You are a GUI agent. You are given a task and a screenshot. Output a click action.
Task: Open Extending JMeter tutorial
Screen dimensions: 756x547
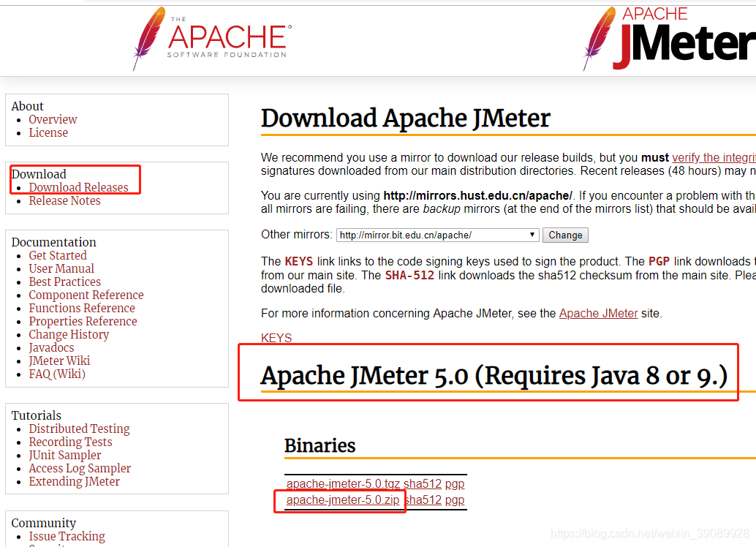tap(74, 481)
